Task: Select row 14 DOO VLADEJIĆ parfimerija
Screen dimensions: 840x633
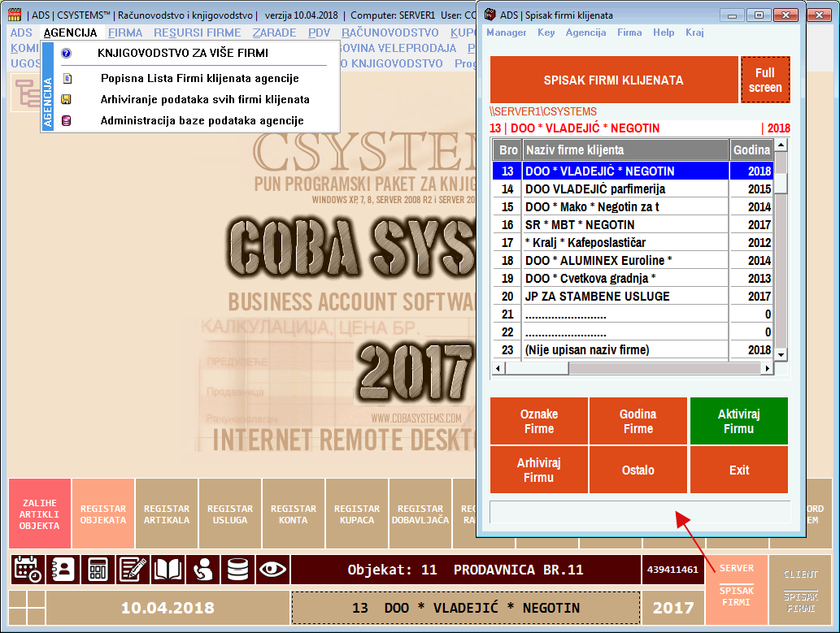Action: click(633, 189)
